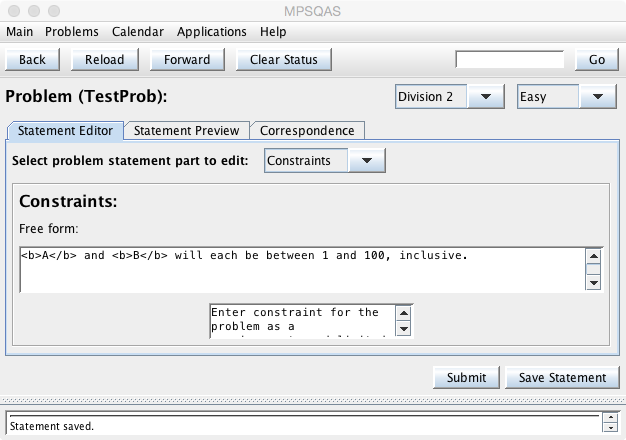Open the Calendar menu
Viewport: 626px width, 440px height.
click(138, 32)
